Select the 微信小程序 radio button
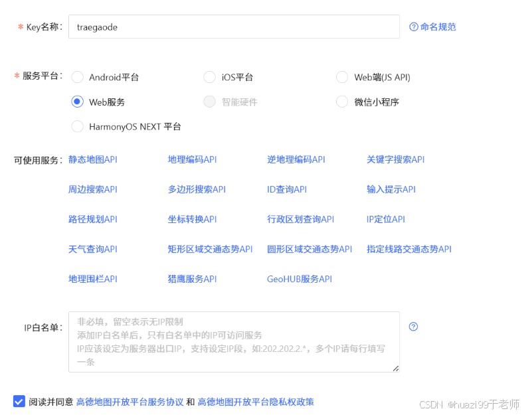The height and width of the screenshot is (415, 532). pyautogui.click(x=341, y=102)
